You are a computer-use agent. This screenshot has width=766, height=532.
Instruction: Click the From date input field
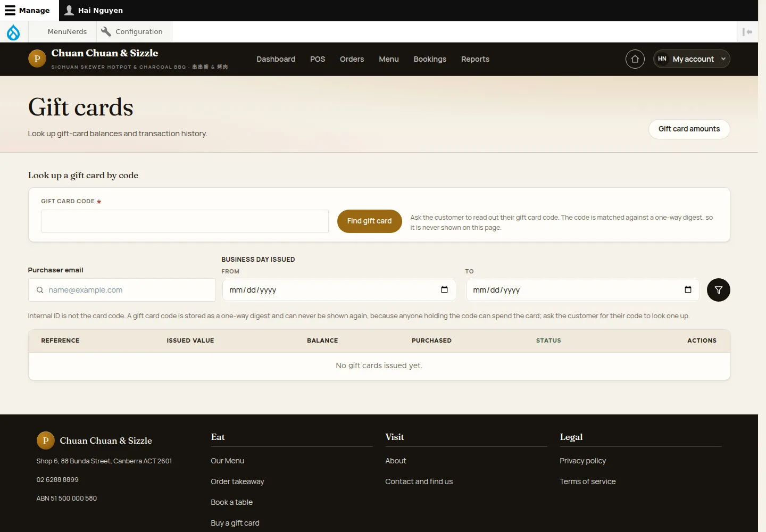tap(339, 290)
